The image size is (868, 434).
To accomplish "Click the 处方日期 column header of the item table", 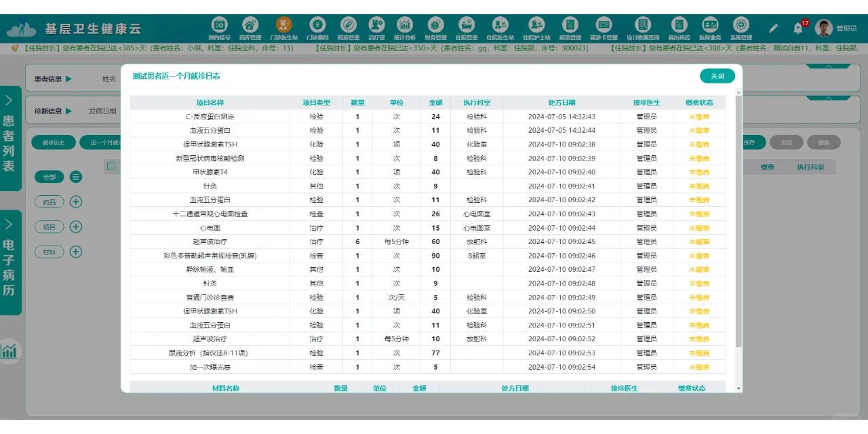I will 561,102.
